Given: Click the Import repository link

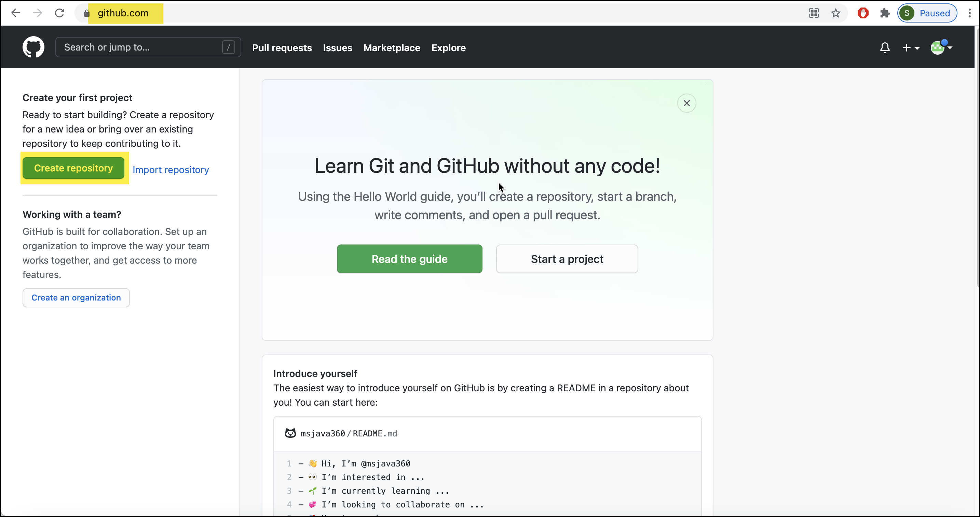Looking at the screenshot, I should pyautogui.click(x=171, y=170).
